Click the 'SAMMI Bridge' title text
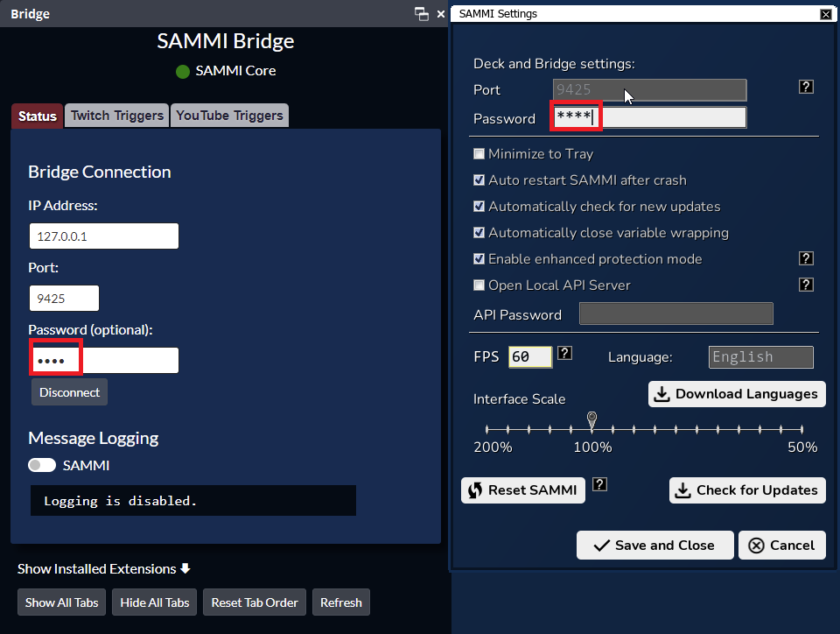This screenshot has width=840, height=634. [226, 41]
